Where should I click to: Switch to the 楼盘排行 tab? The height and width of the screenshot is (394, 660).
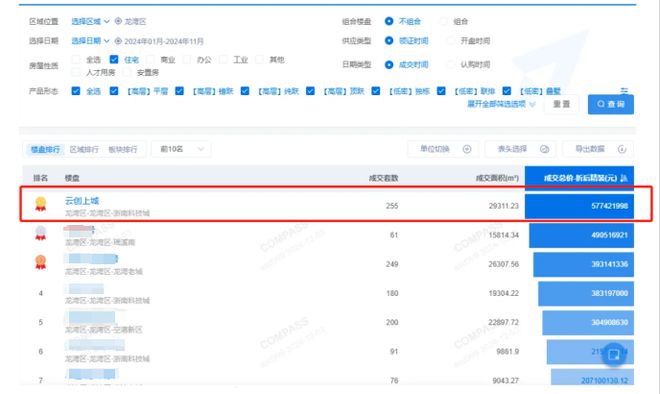tap(45, 149)
